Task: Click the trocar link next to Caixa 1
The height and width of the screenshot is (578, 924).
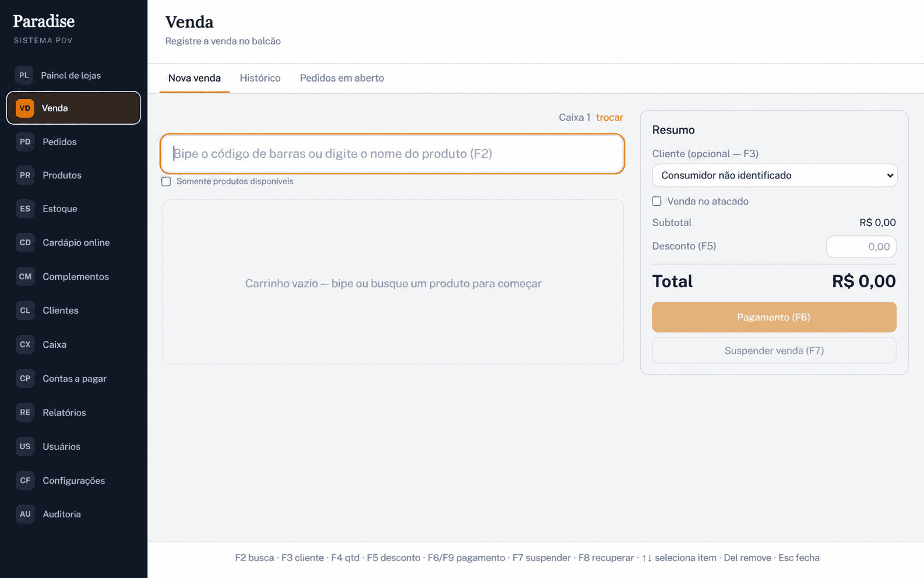Action: click(609, 117)
